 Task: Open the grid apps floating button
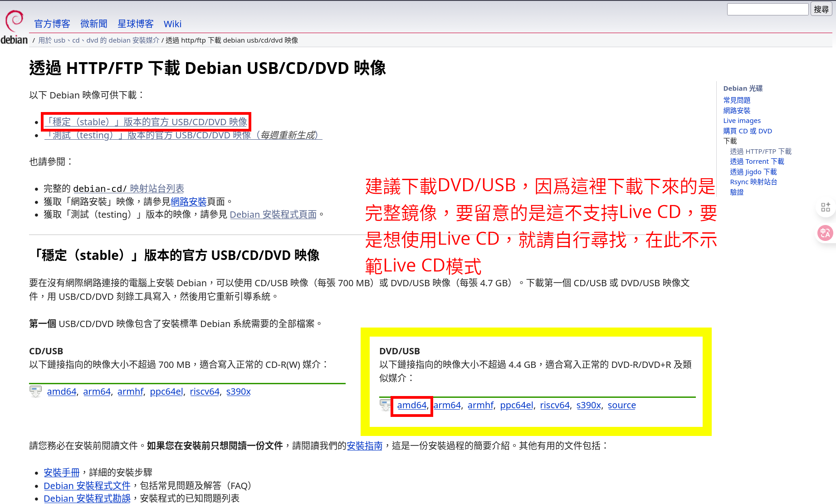826,207
